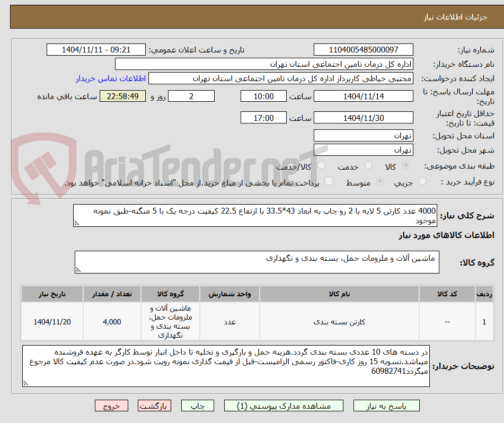Click the شماره نیاز label

pos(476,50)
